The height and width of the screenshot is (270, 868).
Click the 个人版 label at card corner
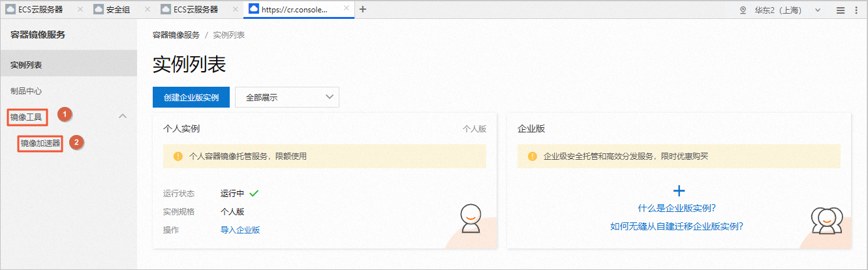[x=474, y=129]
